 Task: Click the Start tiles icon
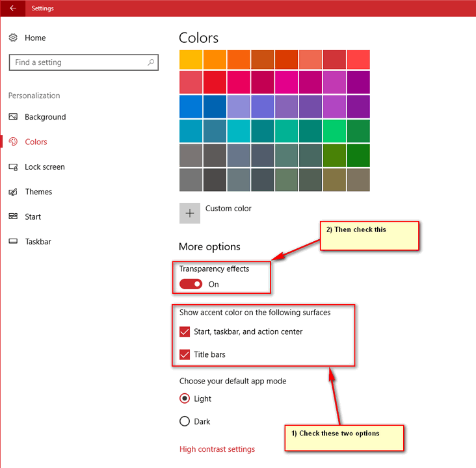[x=13, y=216]
